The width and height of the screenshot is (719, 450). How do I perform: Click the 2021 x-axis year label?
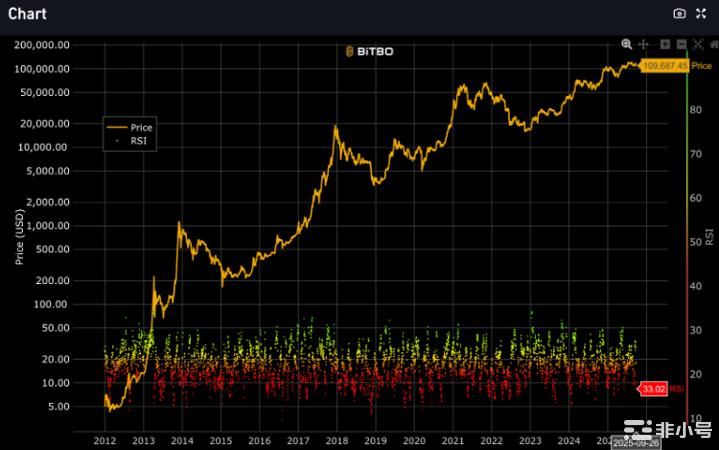(452, 440)
